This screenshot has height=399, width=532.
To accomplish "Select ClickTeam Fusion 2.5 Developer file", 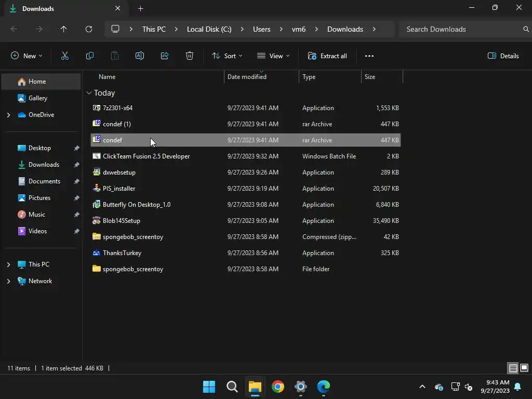I will pyautogui.click(x=246, y=156).
